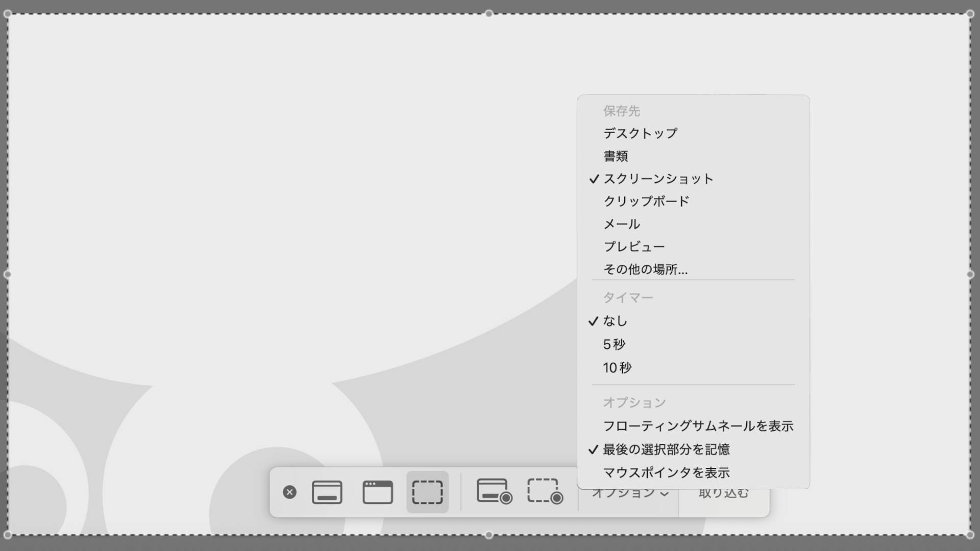Set timer to 10秒

tap(618, 367)
